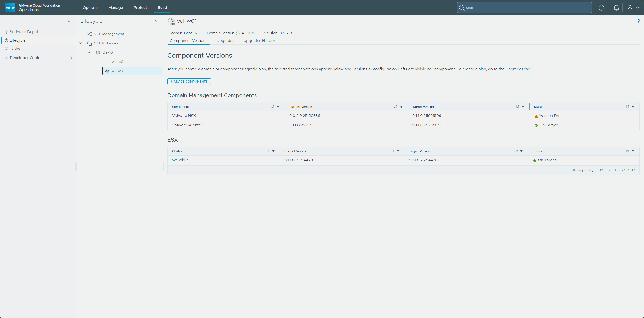644x318 pixels.
Task: Sort Current Version in Domain Management table
Action: click(396, 107)
